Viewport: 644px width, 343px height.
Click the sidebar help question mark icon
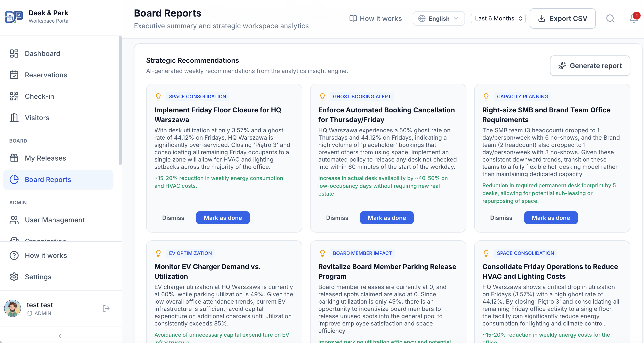[14, 256]
